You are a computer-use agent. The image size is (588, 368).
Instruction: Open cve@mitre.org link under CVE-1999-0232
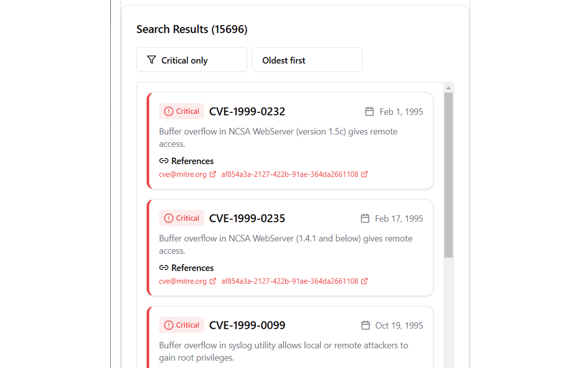pyautogui.click(x=183, y=174)
